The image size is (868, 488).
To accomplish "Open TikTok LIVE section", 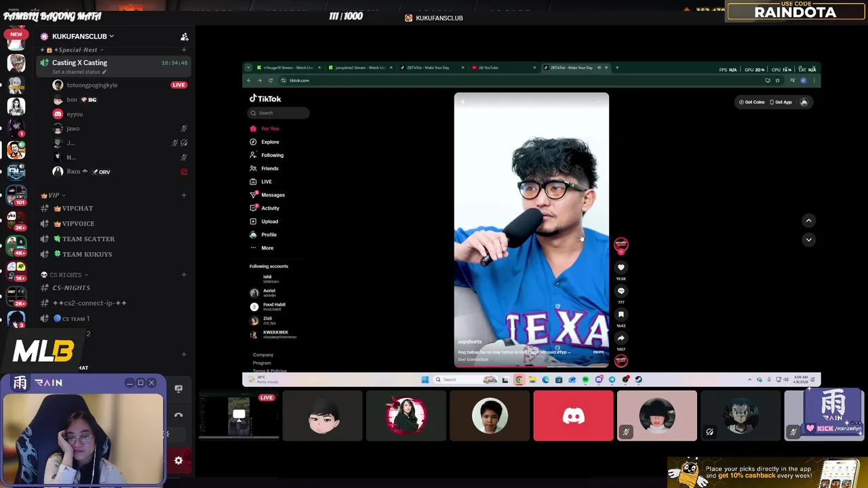I will 261,182.
